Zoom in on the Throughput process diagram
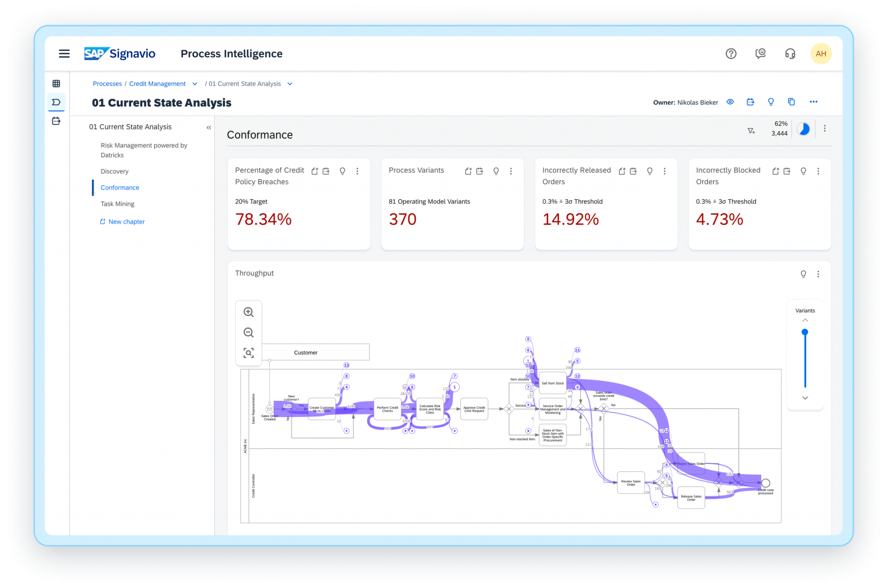This screenshot has width=887, height=588. point(248,312)
